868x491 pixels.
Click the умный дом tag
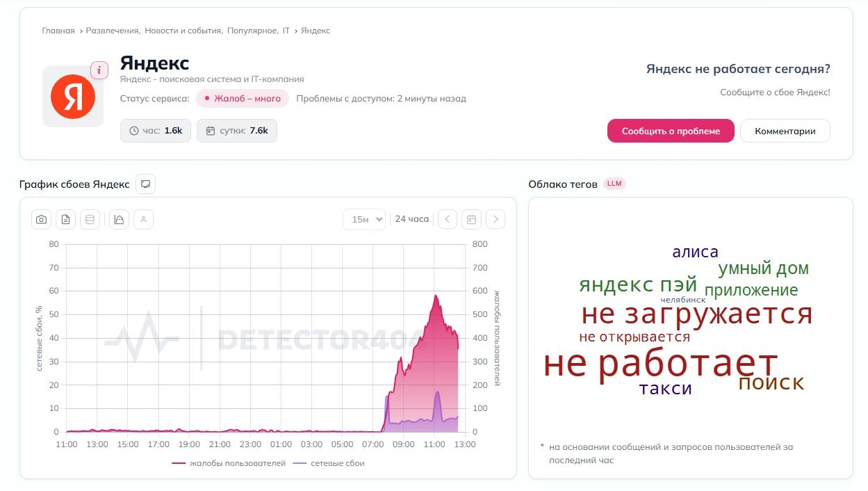tap(764, 268)
